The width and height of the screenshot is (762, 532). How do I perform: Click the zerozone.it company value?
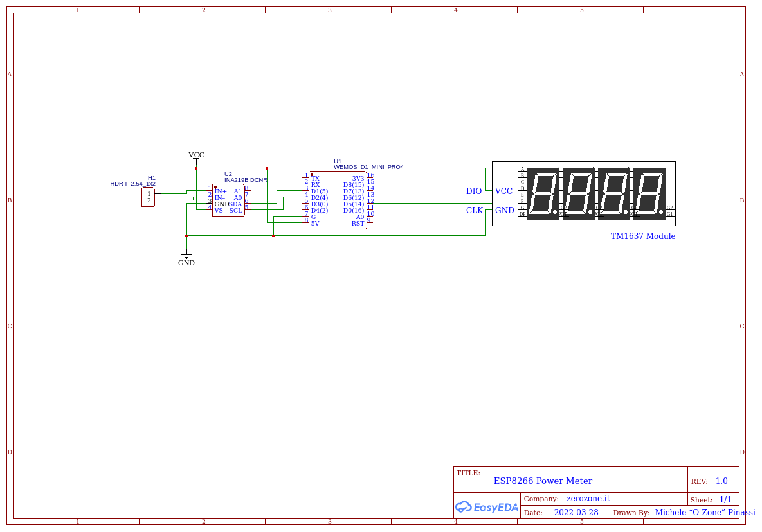tap(588, 499)
